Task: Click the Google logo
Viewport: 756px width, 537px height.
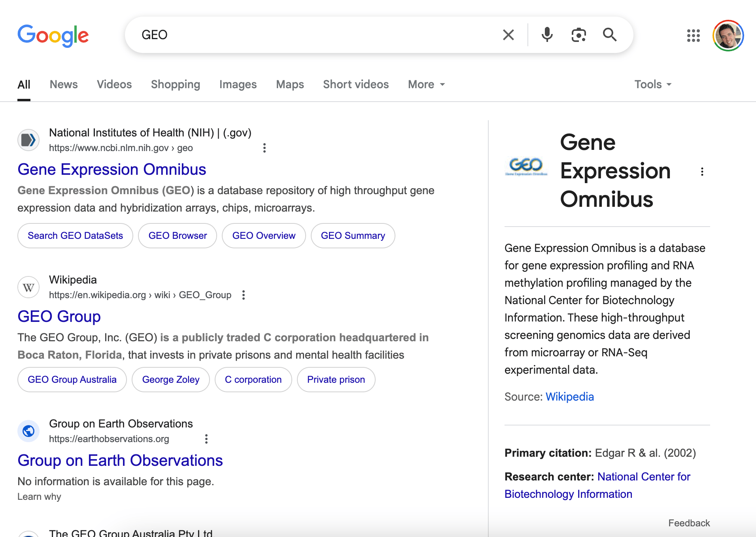Action: tap(53, 36)
